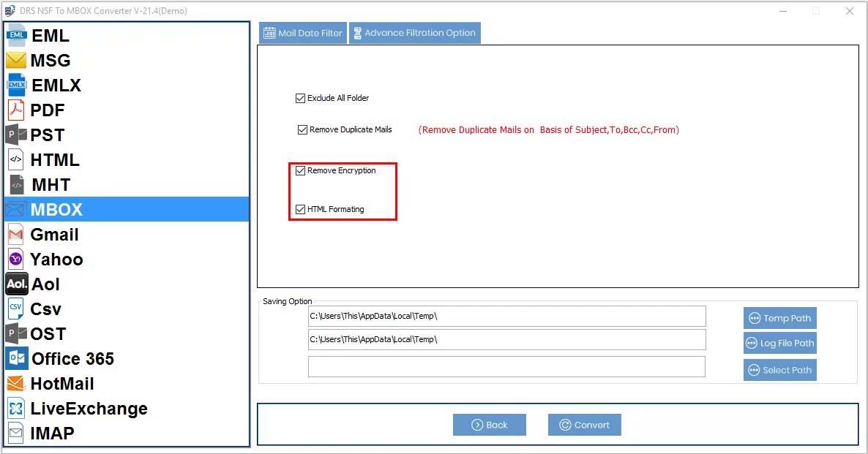Select MHT label in format list
The image size is (868, 454).
pos(51,185)
